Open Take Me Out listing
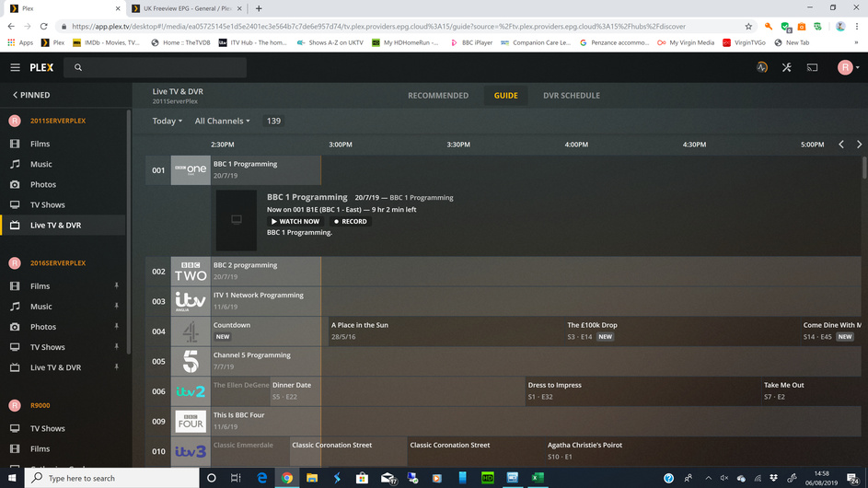 coord(811,391)
